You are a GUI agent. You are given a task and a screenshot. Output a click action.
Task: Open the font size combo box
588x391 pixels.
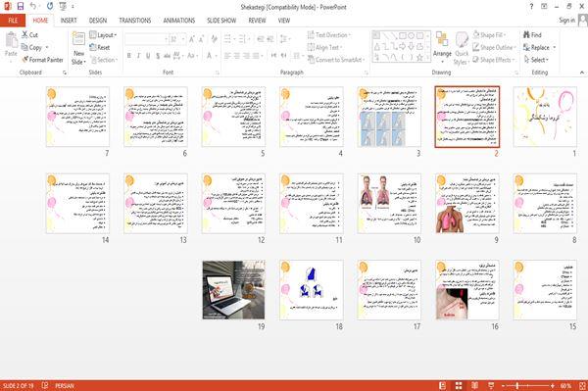pyautogui.click(x=177, y=39)
